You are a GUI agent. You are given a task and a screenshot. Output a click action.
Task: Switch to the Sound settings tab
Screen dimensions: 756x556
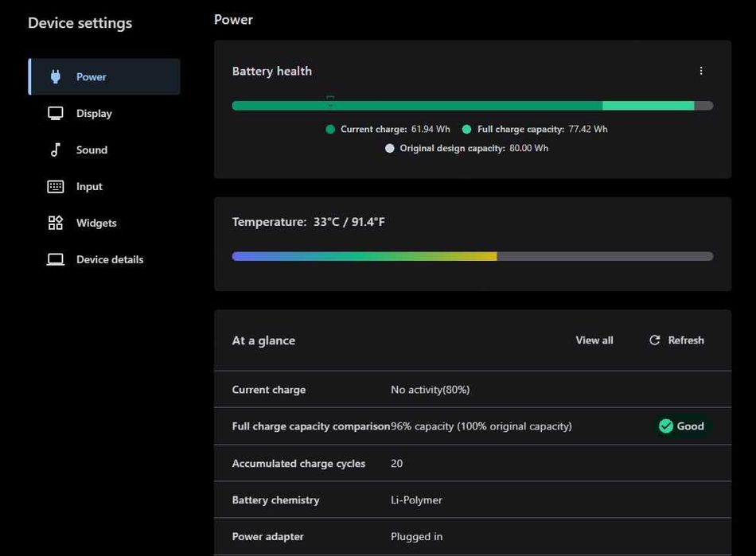pos(92,150)
